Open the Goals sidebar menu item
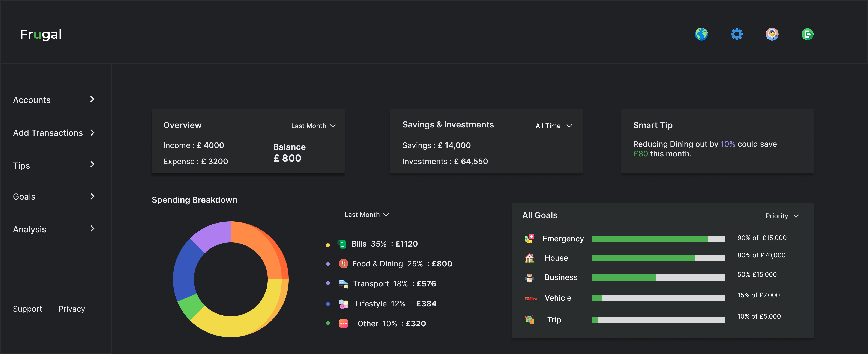 [24, 197]
